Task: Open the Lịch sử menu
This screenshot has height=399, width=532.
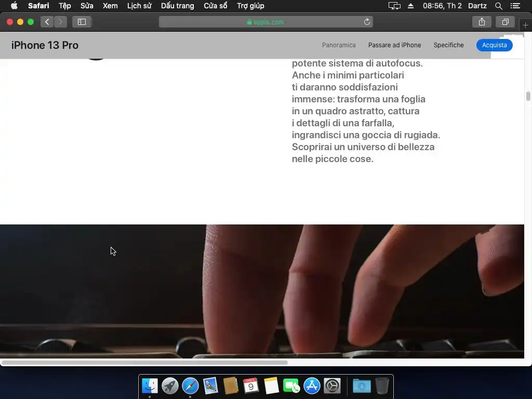Action: pyautogui.click(x=139, y=6)
